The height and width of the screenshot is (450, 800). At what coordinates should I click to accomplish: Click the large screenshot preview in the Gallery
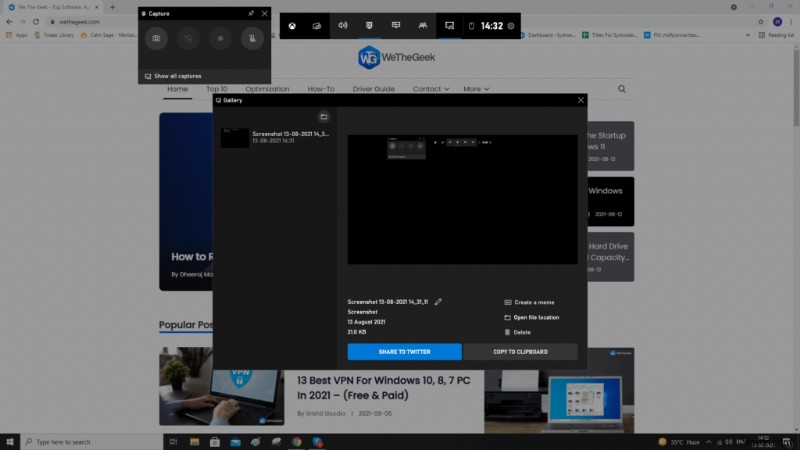462,199
